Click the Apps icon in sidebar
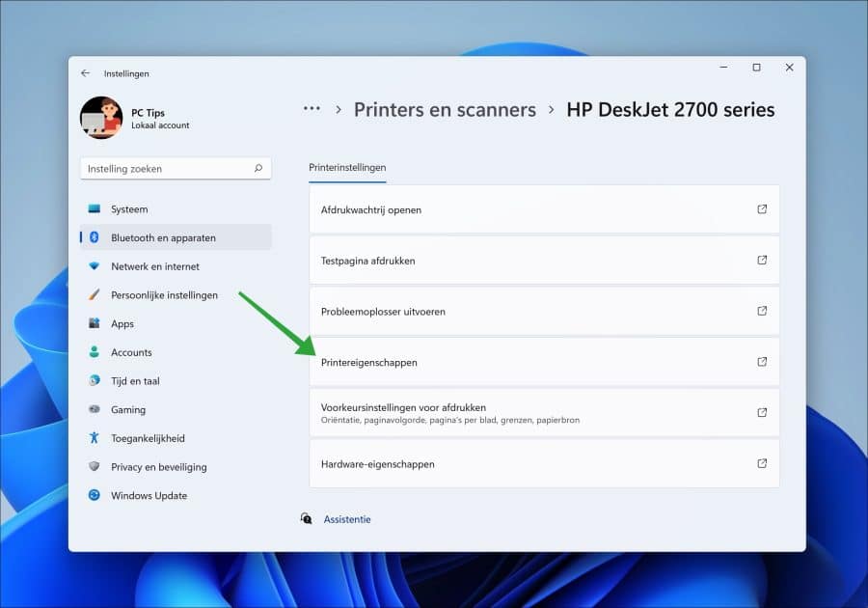This screenshot has width=868, height=608. coord(95,323)
